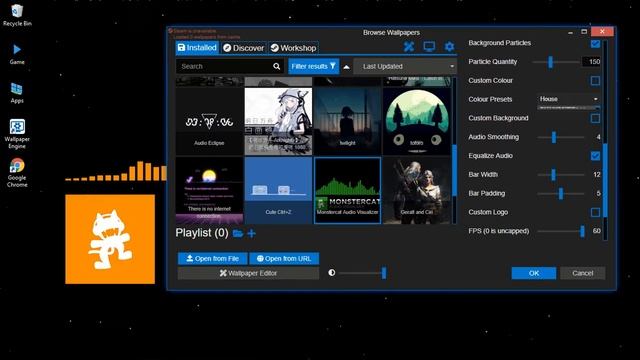Launch Google Chrome from the desktop
Image resolution: width=640 pixels, height=360 pixels.
(17, 173)
